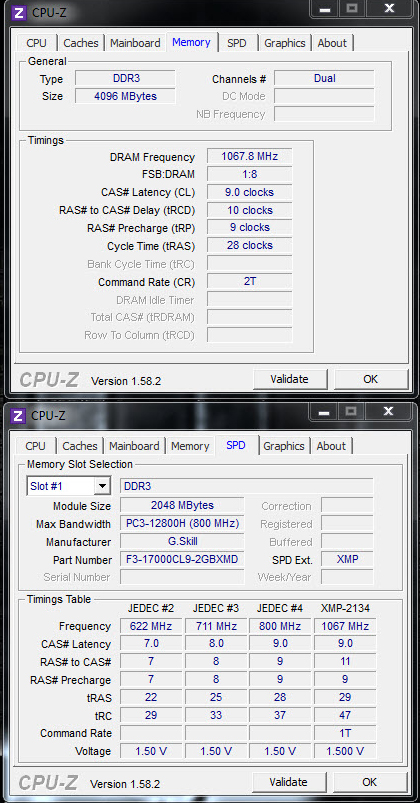Image resolution: width=420 pixels, height=803 pixels.
Task: Click Validate in the Memory window
Action: click(289, 379)
